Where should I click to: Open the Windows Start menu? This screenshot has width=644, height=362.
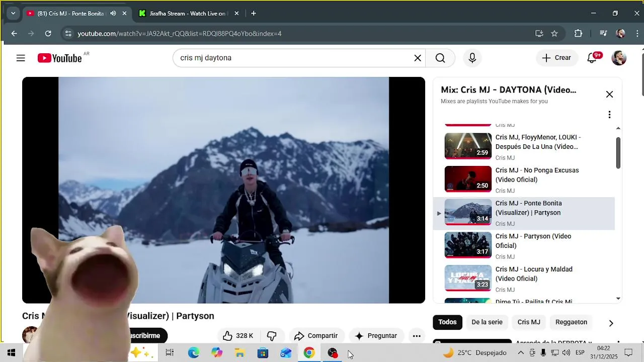tap(11, 353)
